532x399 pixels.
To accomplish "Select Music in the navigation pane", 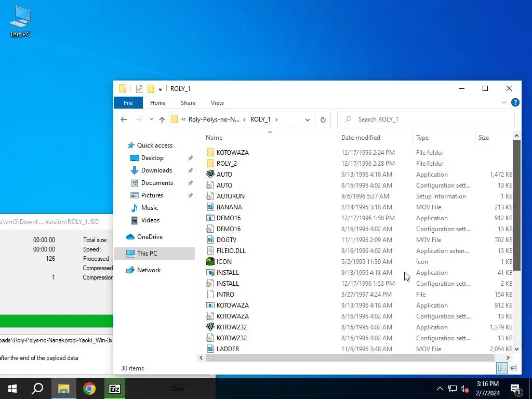I will coord(149,208).
